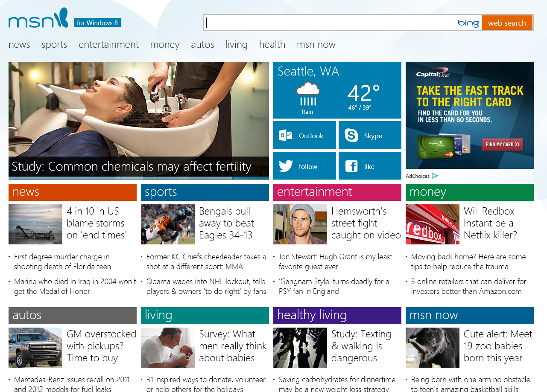Open the purple healthy living section header
Viewport: 547px width, 392px height.
coord(337,315)
